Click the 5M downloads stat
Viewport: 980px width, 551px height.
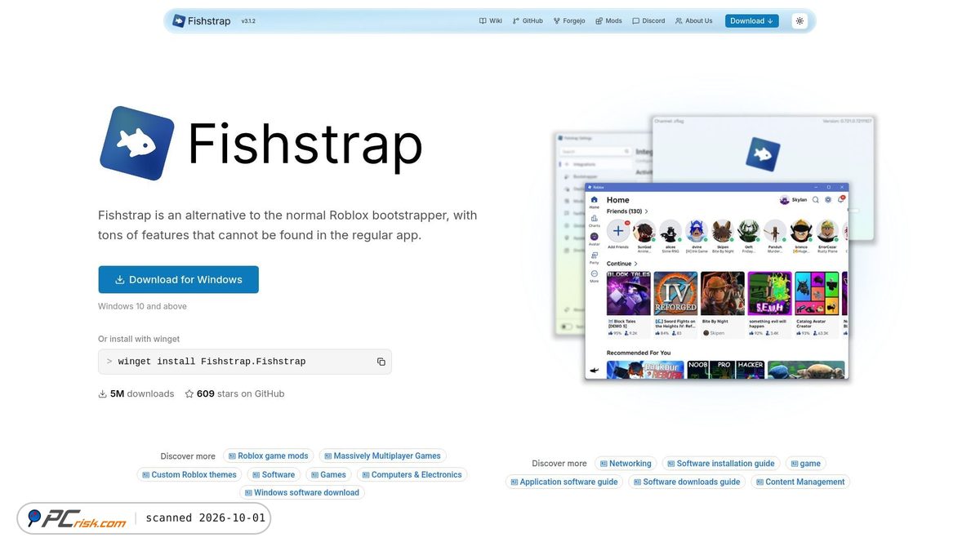136,393
